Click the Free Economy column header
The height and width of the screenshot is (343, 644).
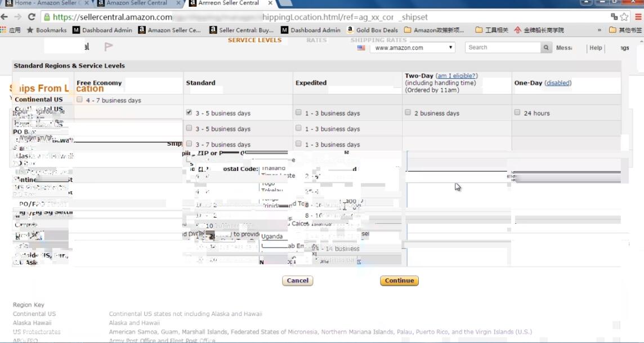(99, 83)
